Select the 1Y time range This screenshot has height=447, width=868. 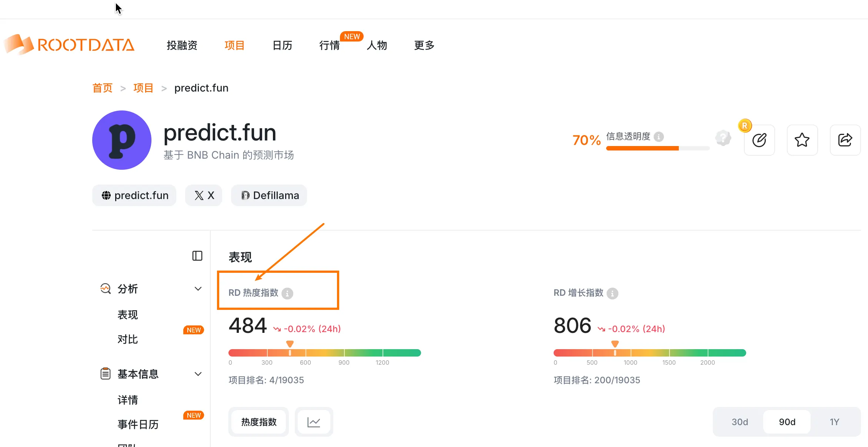(834, 422)
